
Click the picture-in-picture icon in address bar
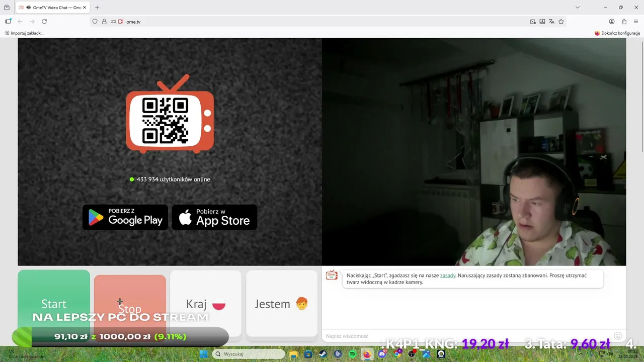pos(533,22)
